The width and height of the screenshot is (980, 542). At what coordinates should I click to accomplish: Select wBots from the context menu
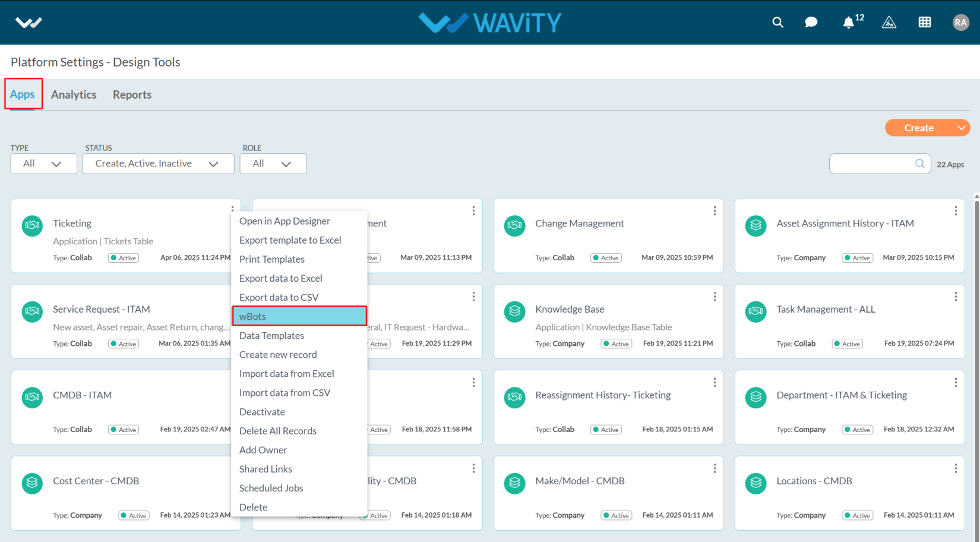click(299, 316)
